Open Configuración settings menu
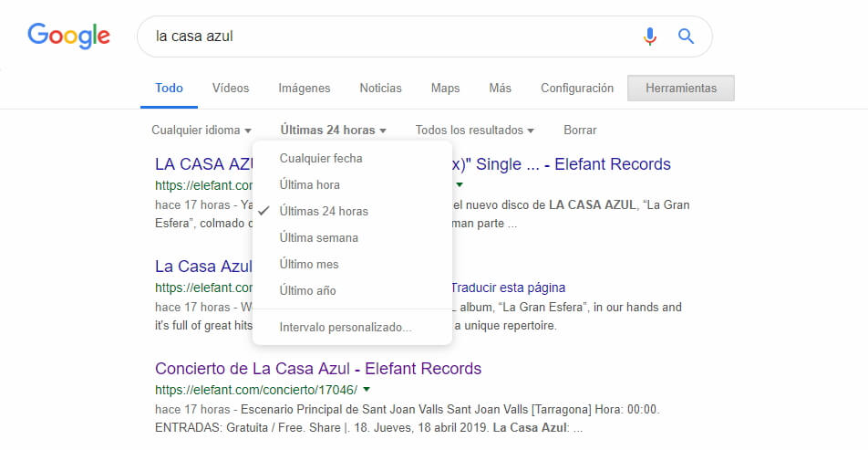The height and width of the screenshot is (450, 868). click(577, 89)
